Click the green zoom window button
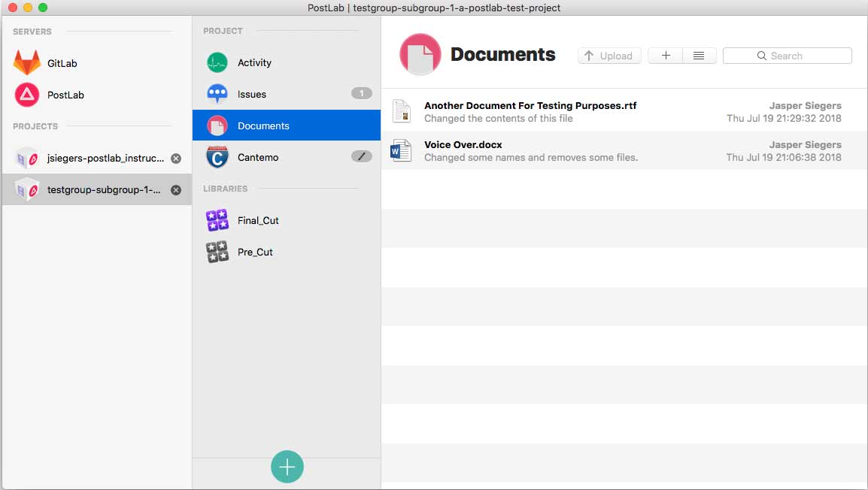This screenshot has height=490, width=868. [43, 8]
